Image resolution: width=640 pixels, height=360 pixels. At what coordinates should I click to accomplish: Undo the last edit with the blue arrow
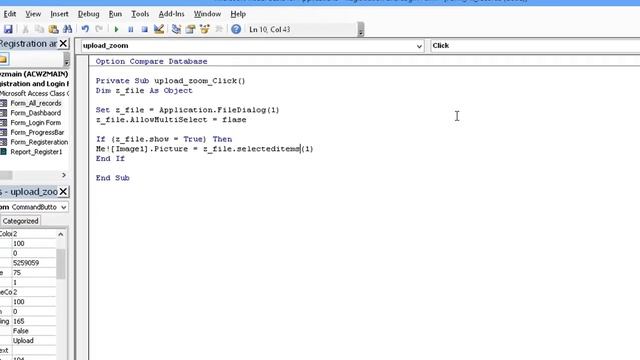pyautogui.click(x=85, y=29)
